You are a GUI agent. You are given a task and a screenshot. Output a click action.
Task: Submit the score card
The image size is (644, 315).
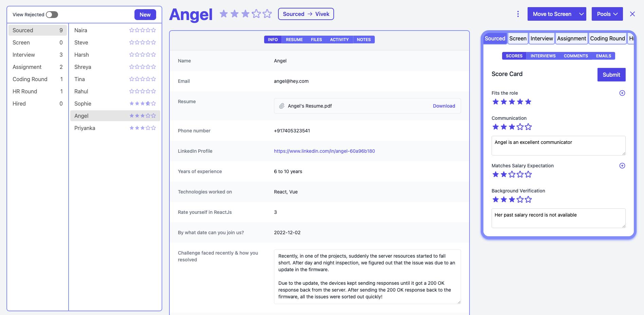coord(611,75)
